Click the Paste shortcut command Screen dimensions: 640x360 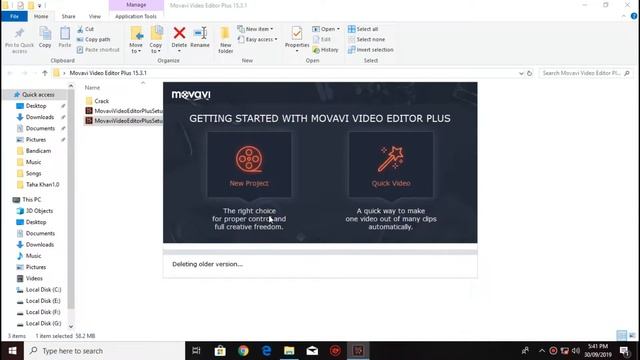[x=98, y=50]
